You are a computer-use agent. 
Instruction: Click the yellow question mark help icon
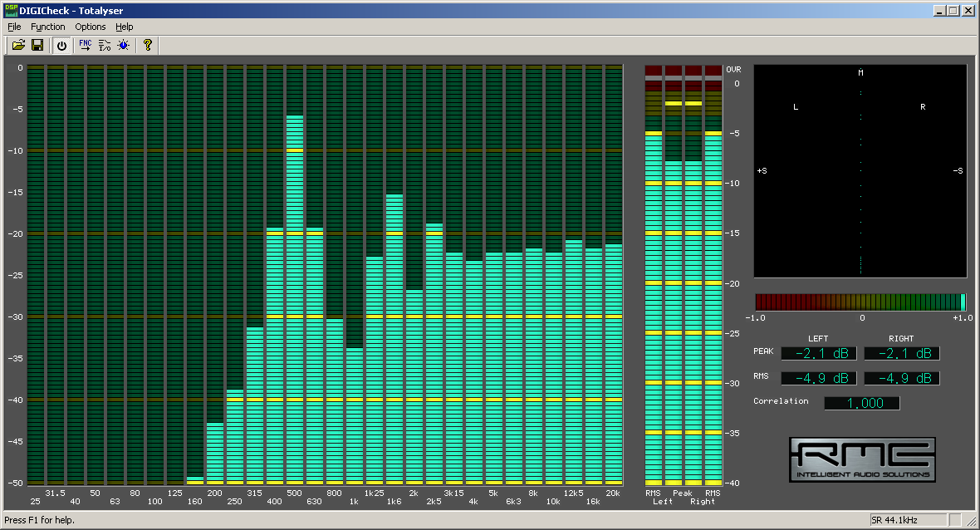[148, 45]
